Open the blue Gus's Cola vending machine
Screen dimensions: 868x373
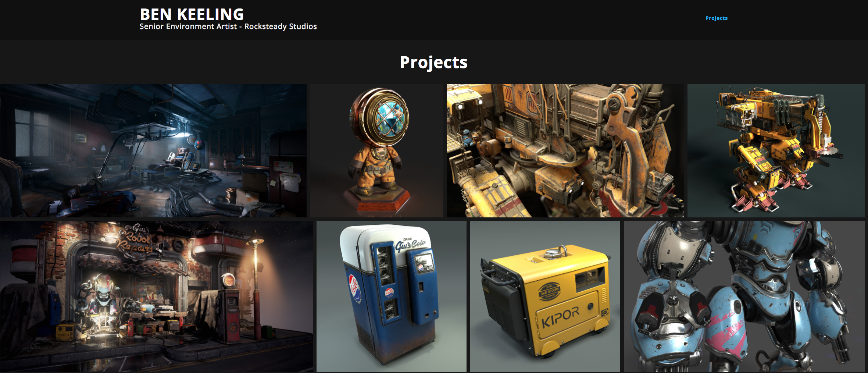point(391,296)
